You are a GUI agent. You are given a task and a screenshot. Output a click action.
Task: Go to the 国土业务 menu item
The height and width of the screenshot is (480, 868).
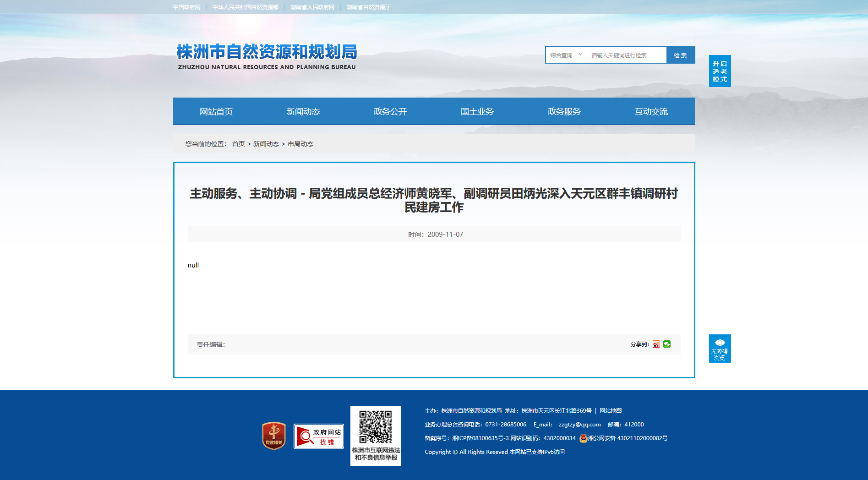(477, 111)
